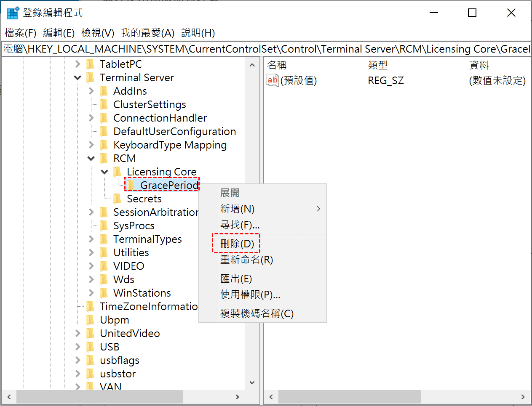This screenshot has width=532, height=406.
Task: Click the registry path address bar
Action: [266, 49]
